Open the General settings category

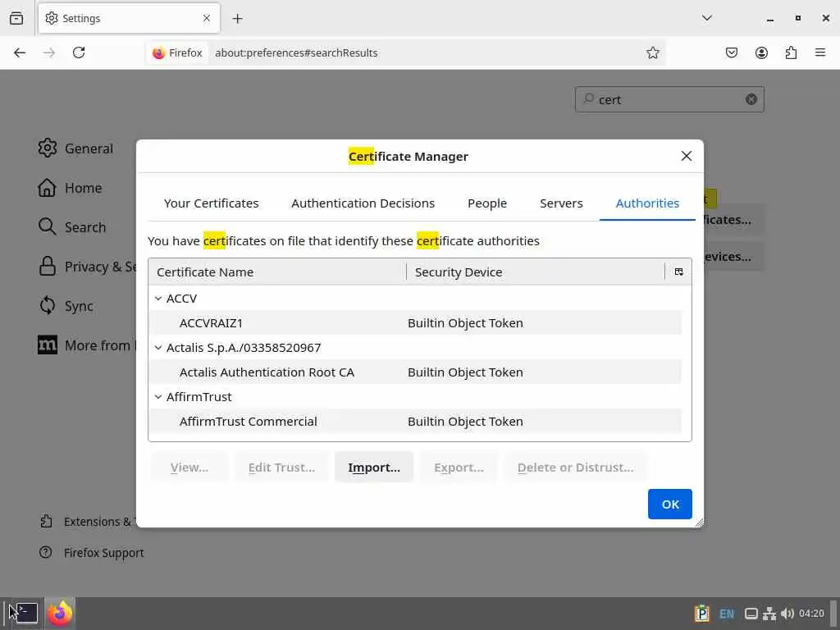click(75, 148)
